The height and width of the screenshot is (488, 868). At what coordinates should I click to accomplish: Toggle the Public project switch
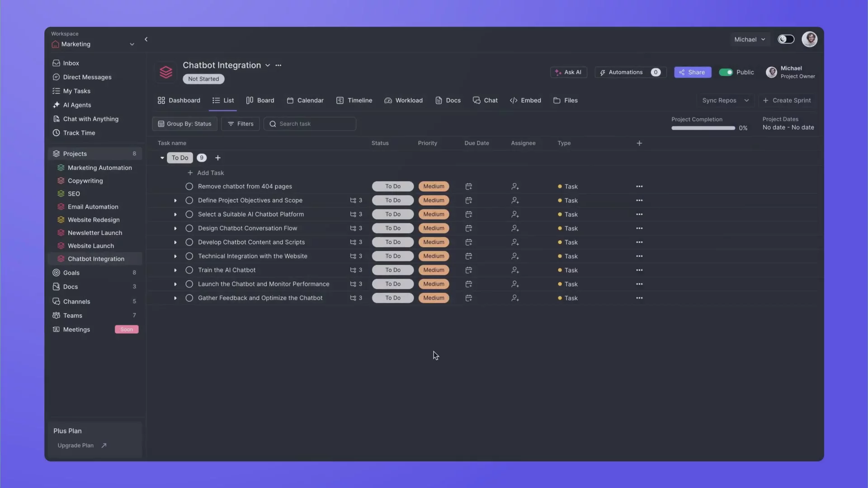pyautogui.click(x=726, y=72)
